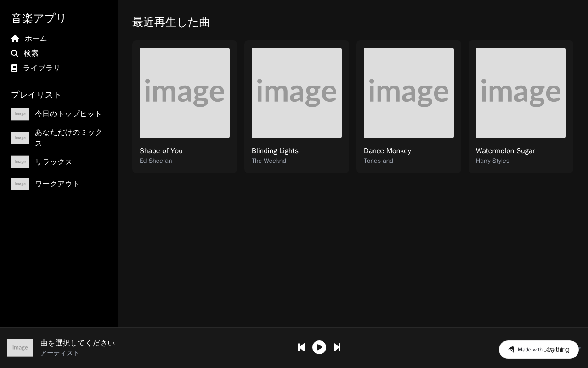Open the 今日のトップヒット playlist
Image resolution: width=588 pixels, height=368 pixels.
tap(59, 114)
